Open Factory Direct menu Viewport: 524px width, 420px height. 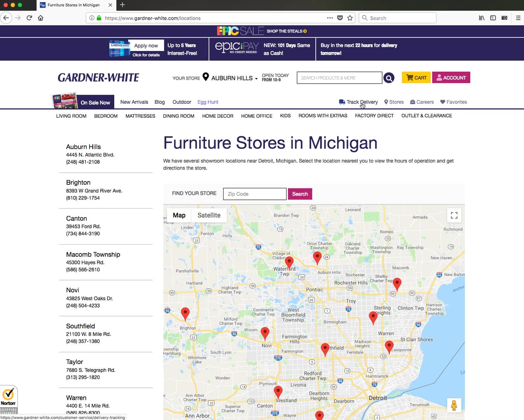coord(374,115)
